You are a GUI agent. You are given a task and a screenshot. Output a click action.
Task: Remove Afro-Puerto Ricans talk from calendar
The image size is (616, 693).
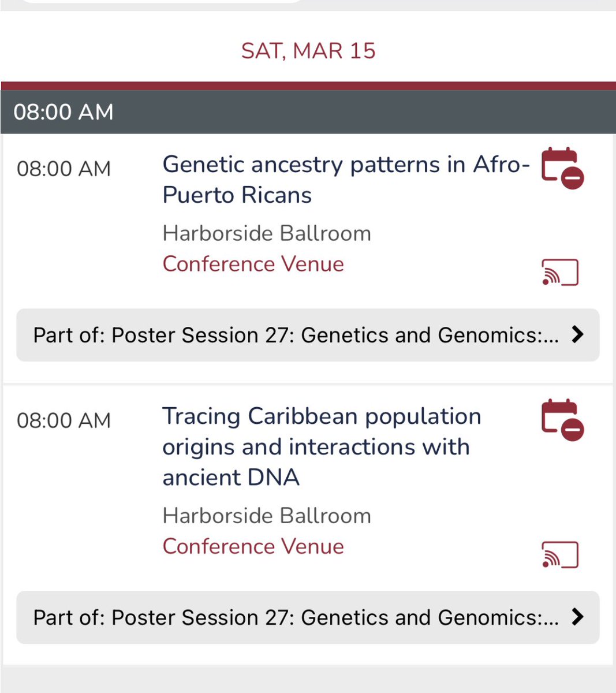[x=562, y=168]
